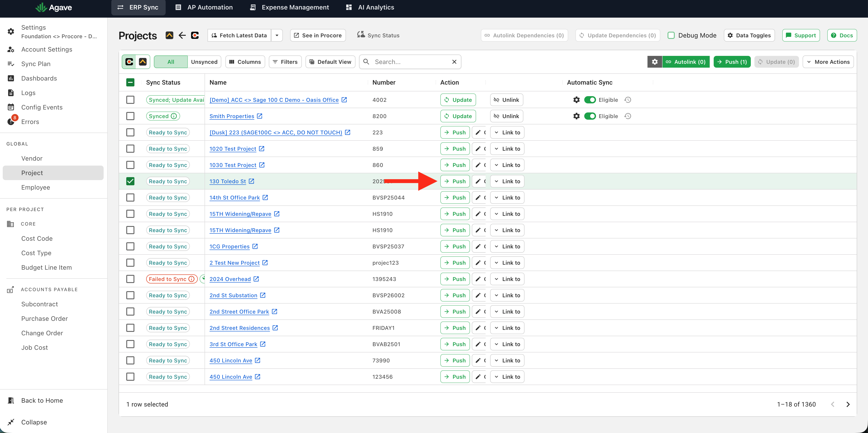
Task: Click info icon on Synced status badge
Action: click(174, 116)
